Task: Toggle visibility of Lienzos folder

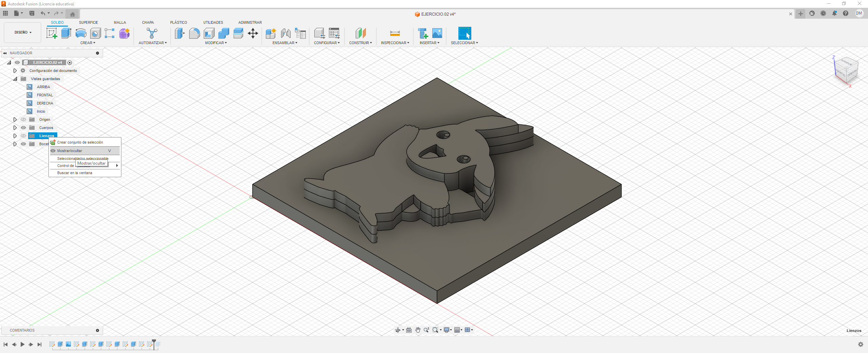Action: click(x=23, y=136)
